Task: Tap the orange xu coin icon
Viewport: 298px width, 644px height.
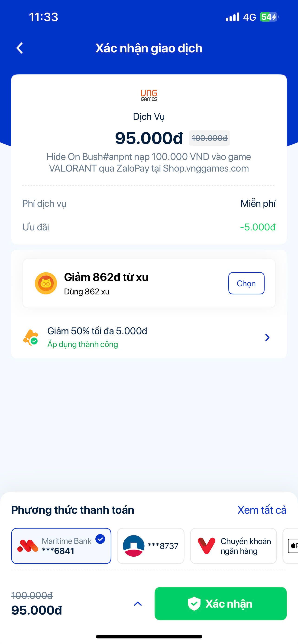Action: tap(46, 283)
